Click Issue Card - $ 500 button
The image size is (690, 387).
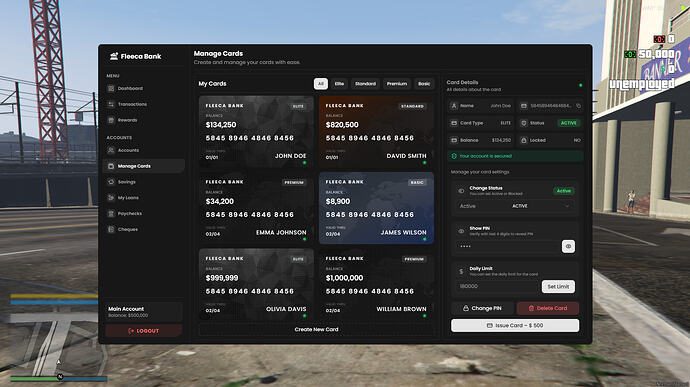(515, 325)
